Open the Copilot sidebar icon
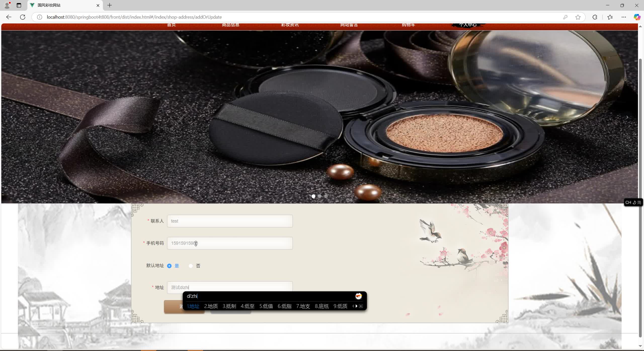 [x=637, y=17]
